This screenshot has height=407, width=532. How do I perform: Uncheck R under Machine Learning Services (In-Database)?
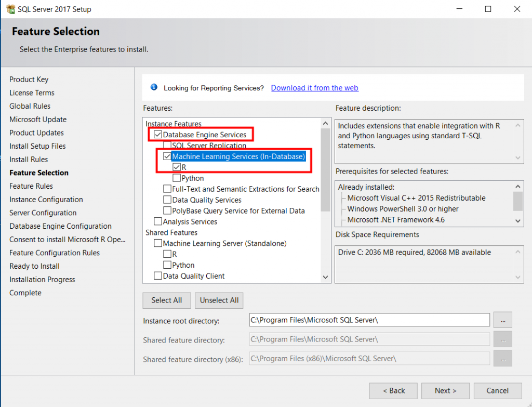(177, 167)
